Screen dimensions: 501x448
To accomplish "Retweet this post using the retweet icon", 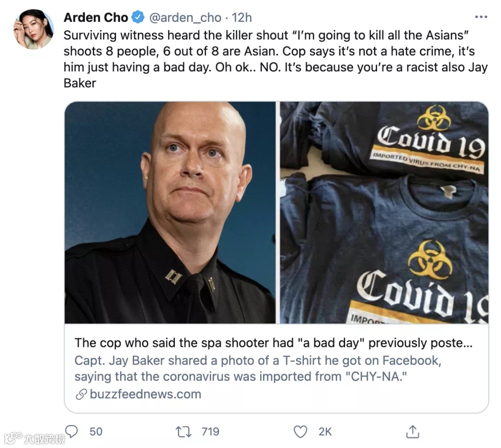I will 184,432.
